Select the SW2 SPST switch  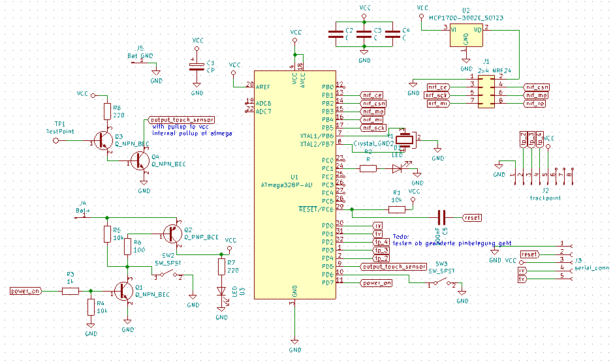click(x=166, y=273)
